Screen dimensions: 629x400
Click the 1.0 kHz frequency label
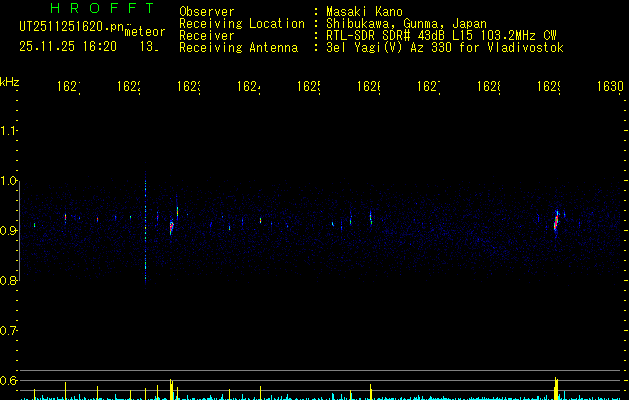coord(8,181)
